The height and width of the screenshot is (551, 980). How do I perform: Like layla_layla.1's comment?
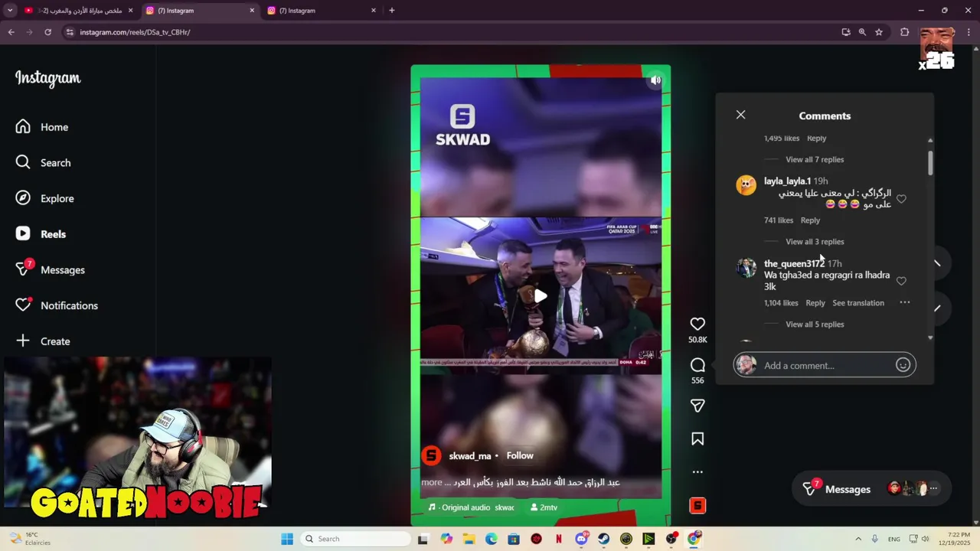[901, 199]
